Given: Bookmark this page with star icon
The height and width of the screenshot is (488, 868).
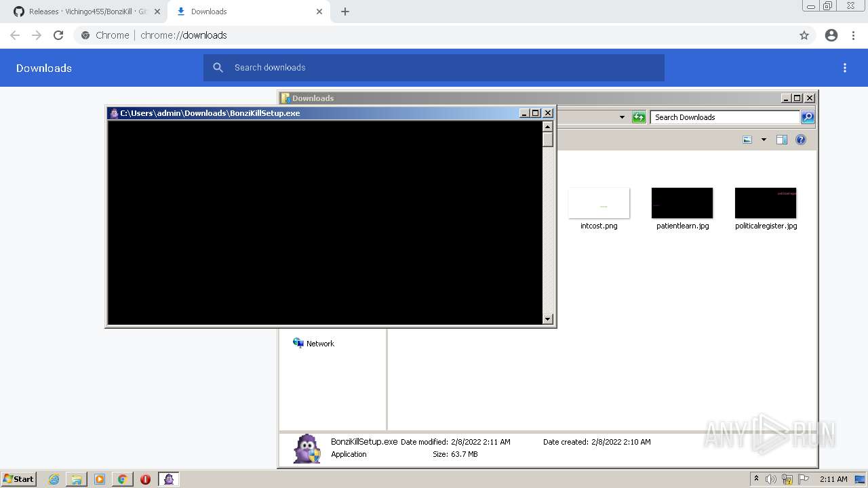Looking at the screenshot, I should [x=804, y=35].
